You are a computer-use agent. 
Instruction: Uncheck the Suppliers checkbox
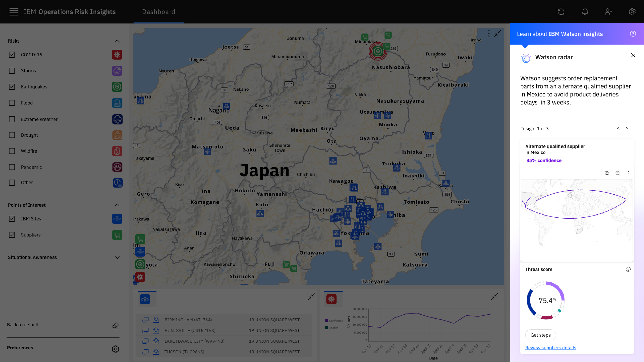pyautogui.click(x=12, y=235)
